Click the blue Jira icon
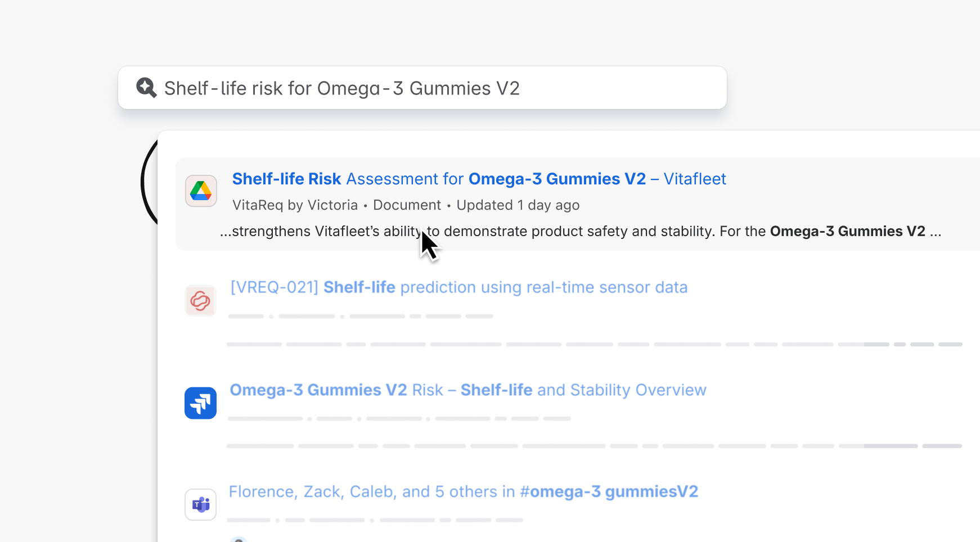The image size is (980, 542). click(201, 403)
